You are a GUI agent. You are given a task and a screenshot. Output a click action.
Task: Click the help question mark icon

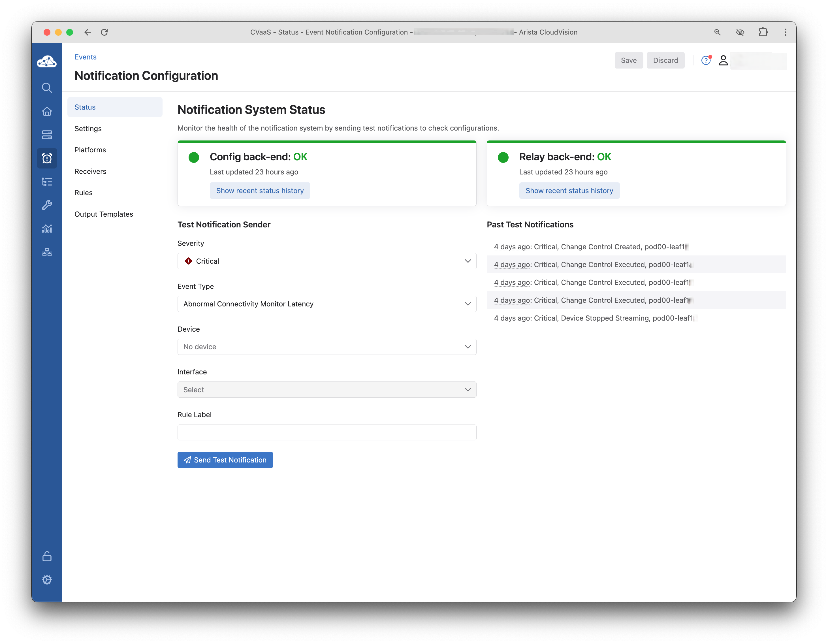pos(706,61)
